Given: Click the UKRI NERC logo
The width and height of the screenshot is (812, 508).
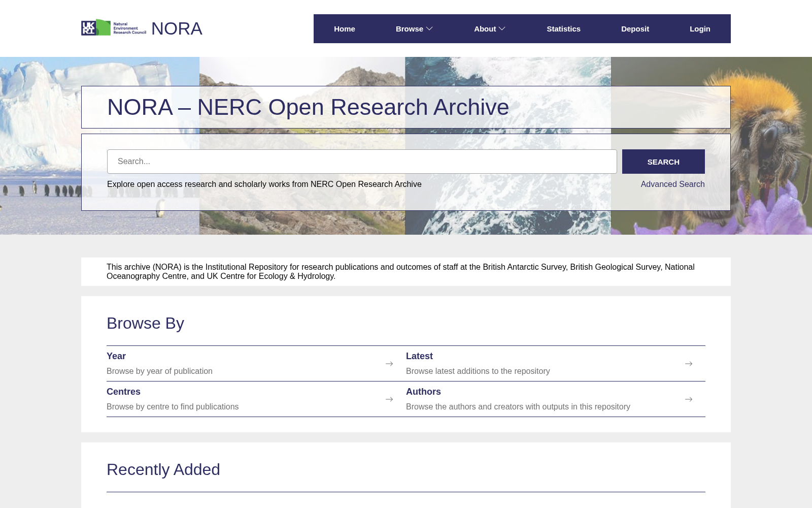Looking at the screenshot, I should click(114, 28).
